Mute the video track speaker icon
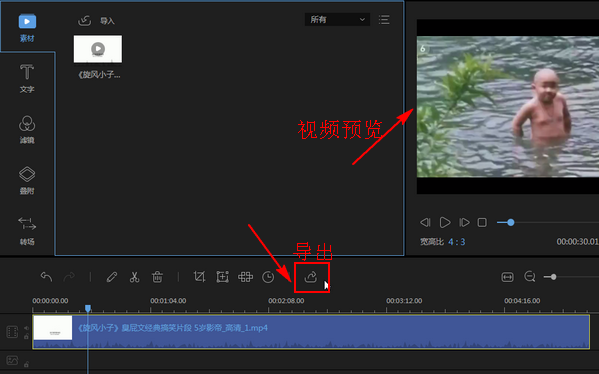 click(x=26, y=328)
